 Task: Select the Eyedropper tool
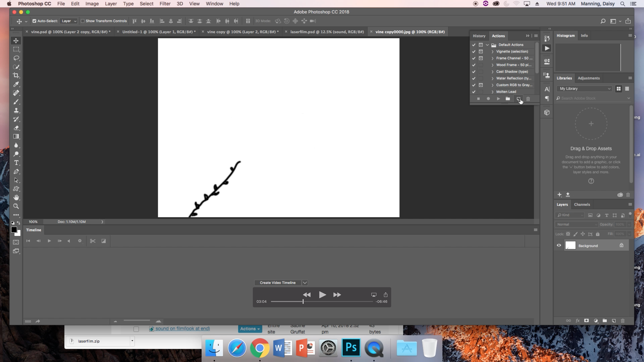[16, 84]
